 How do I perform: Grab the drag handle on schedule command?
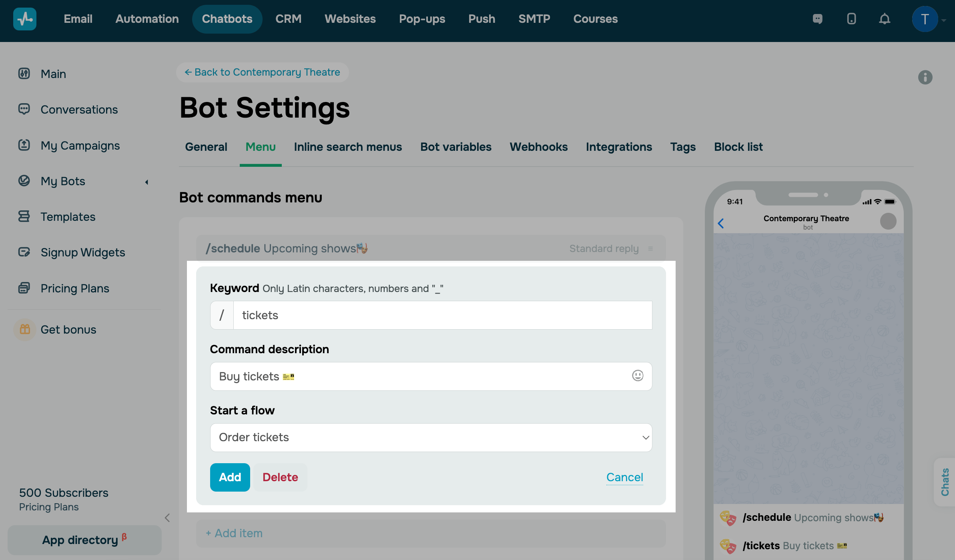point(651,249)
